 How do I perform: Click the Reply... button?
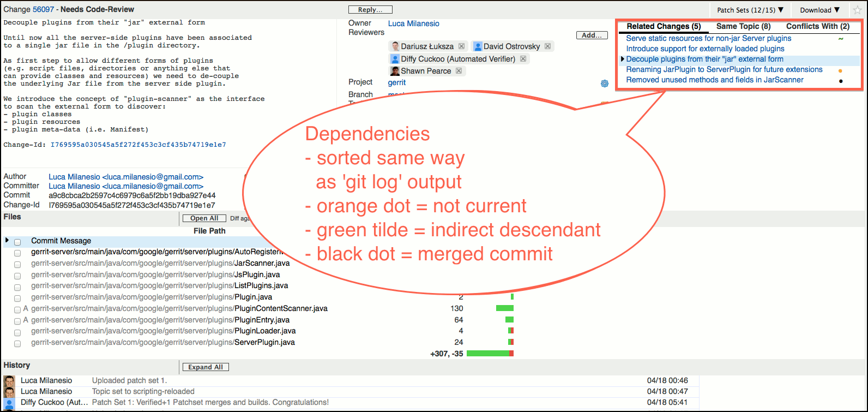(370, 9)
